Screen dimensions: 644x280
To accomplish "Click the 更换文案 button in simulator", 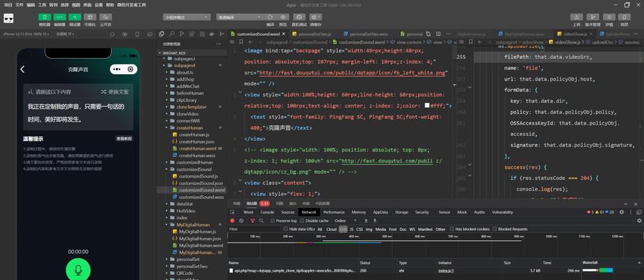I will tap(115, 92).
